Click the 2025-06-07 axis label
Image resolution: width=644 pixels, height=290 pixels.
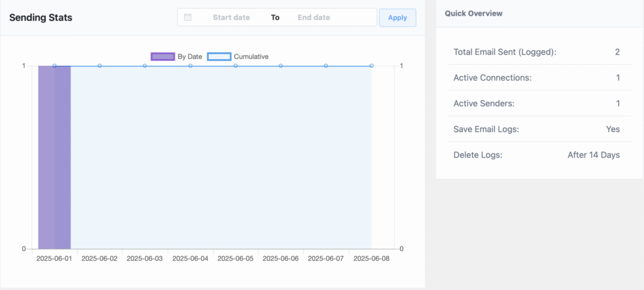326,259
